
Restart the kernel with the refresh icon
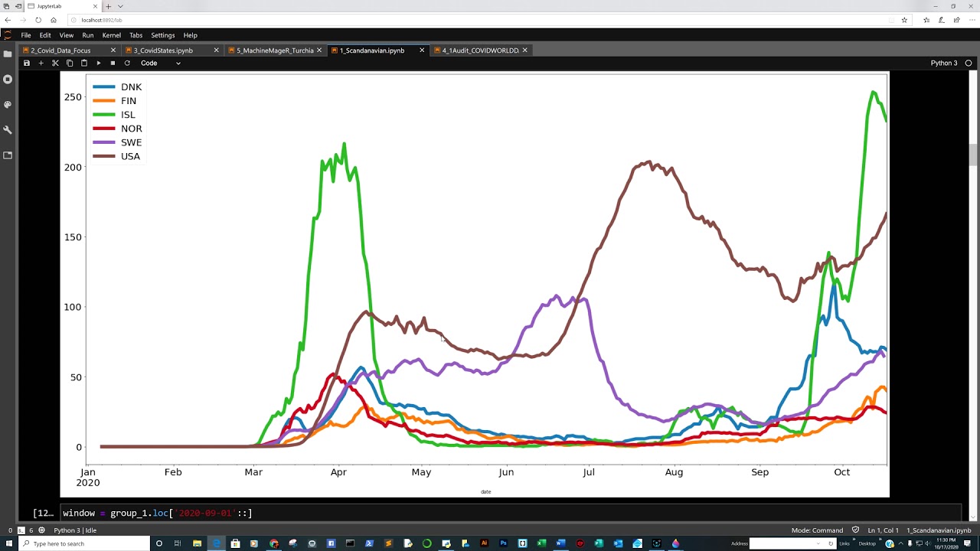coord(127,64)
